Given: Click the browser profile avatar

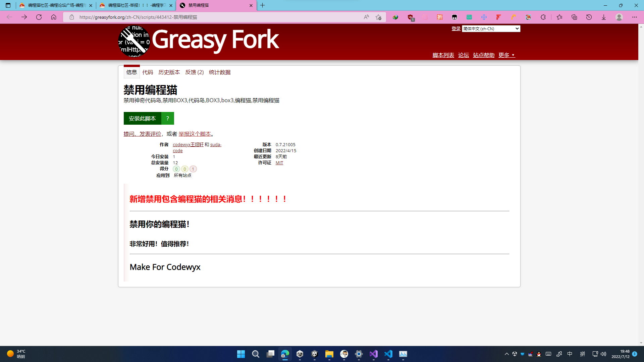Looking at the screenshot, I should pos(619,17).
